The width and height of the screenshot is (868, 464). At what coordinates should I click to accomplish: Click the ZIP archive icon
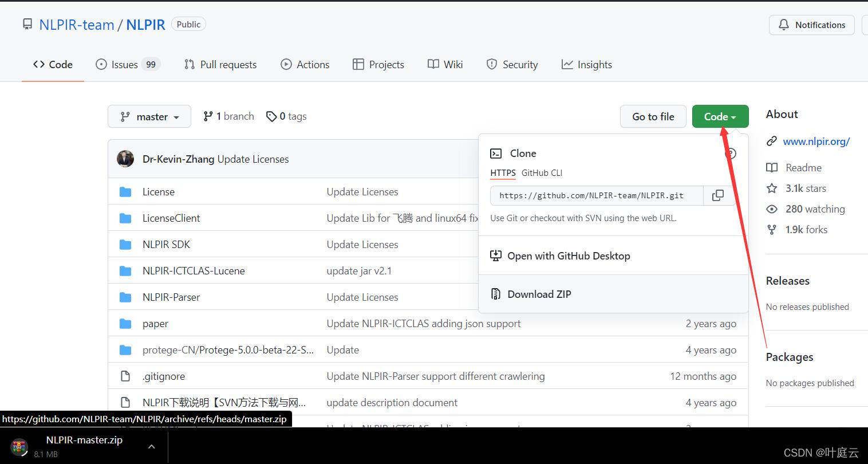pos(496,294)
